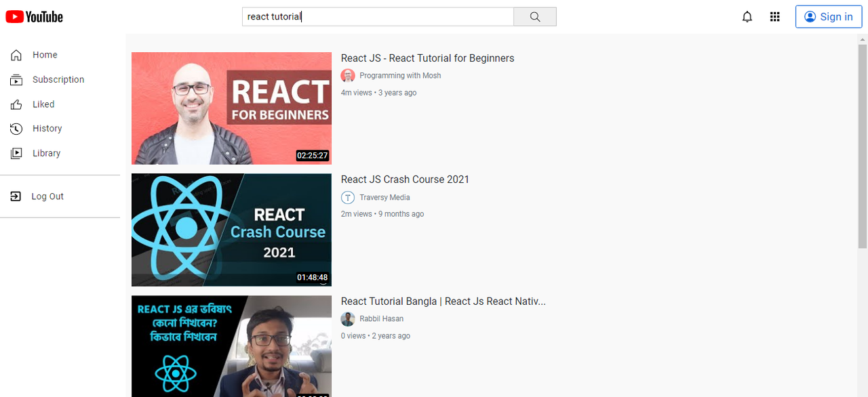Click the 02:25:27 duration badge
This screenshot has width=868, height=397.
click(312, 156)
